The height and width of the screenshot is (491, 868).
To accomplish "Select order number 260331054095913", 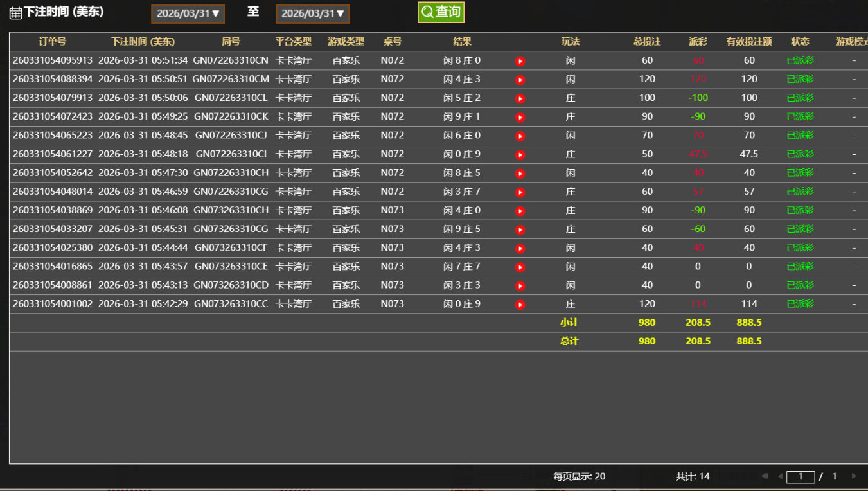I will pos(52,60).
